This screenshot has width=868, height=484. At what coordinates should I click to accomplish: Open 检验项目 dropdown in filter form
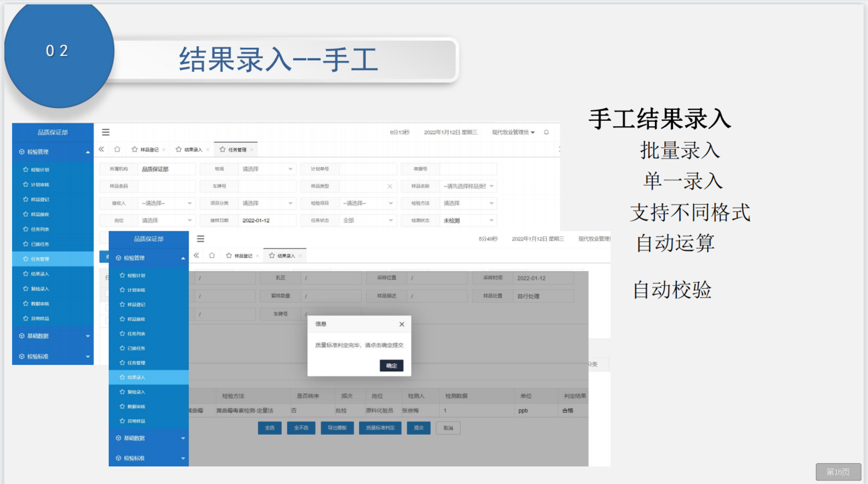[368, 204]
